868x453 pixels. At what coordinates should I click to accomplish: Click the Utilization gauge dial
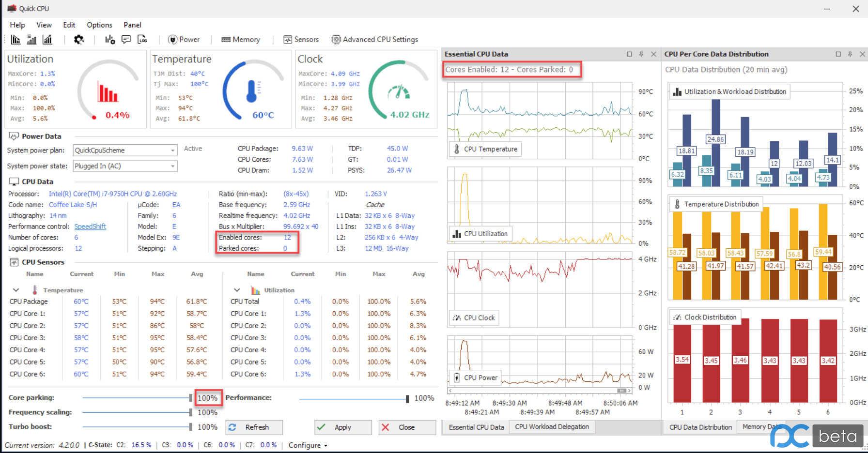coord(108,90)
